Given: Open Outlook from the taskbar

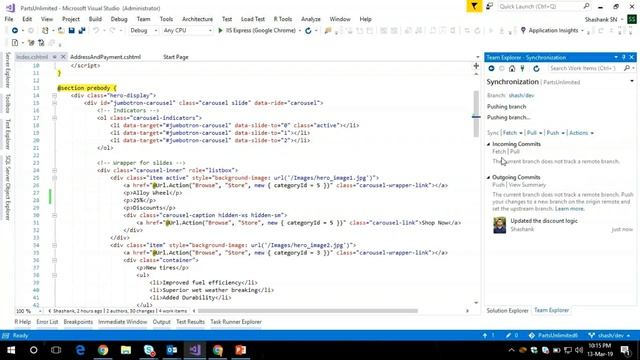Looking at the screenshot, I should click(172, 350).
